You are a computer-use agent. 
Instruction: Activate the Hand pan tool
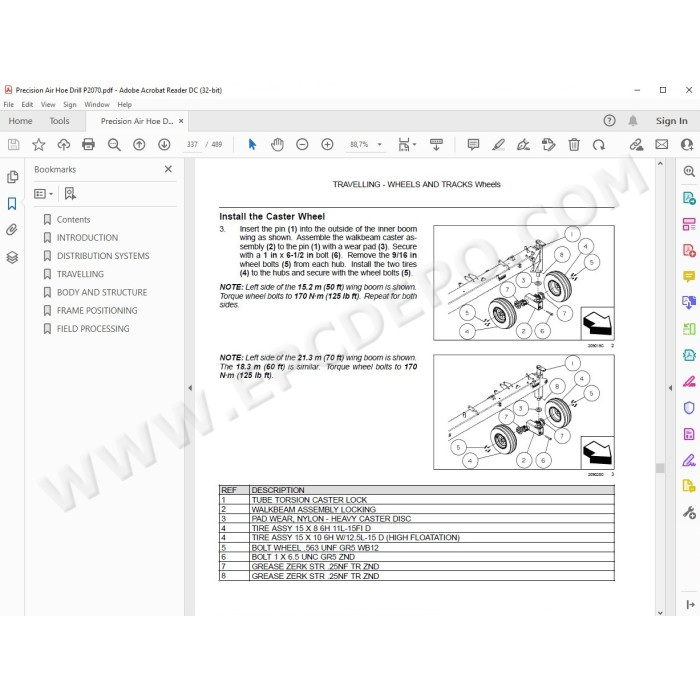[x=277, y=144]
